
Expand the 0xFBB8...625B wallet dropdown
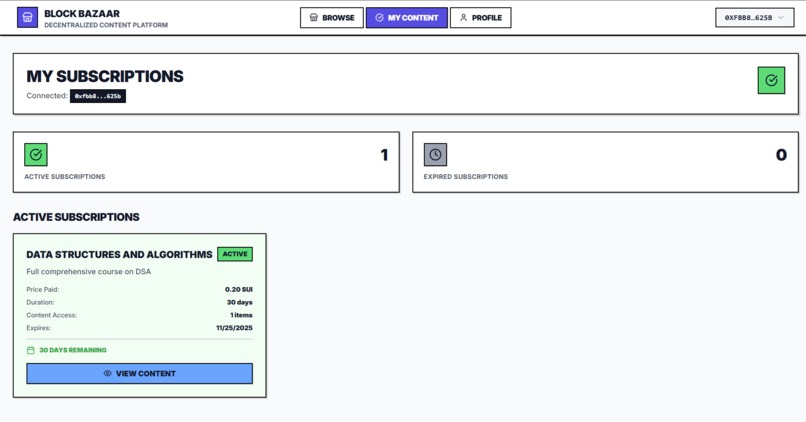pyautogui.click(x=755, y=17)
